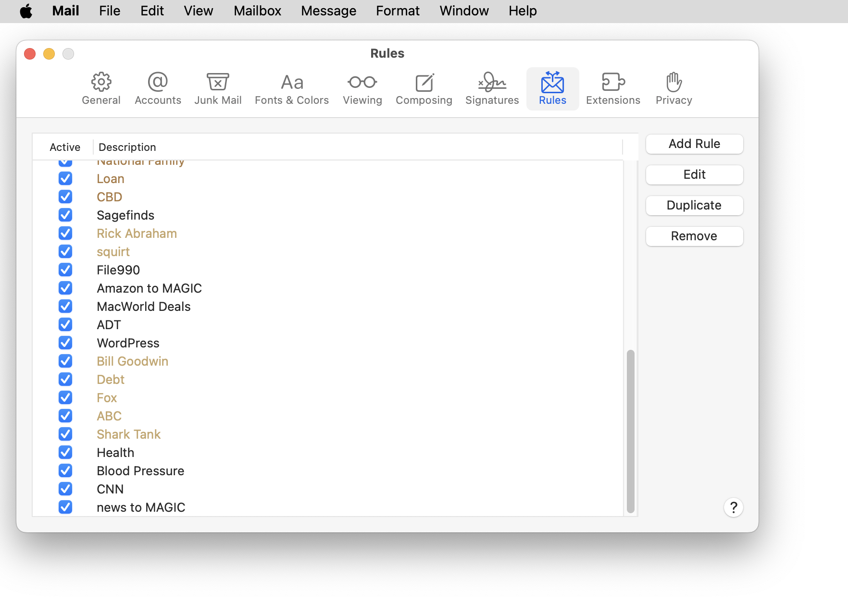The image size is (848, 616).
Task: Open the Window menu
Action: point(464,11)
